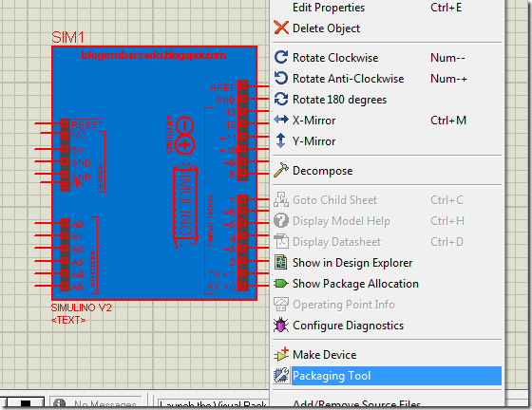Click the SIMULINO V2 component label
Screen dimensions: 532x410
81,307
